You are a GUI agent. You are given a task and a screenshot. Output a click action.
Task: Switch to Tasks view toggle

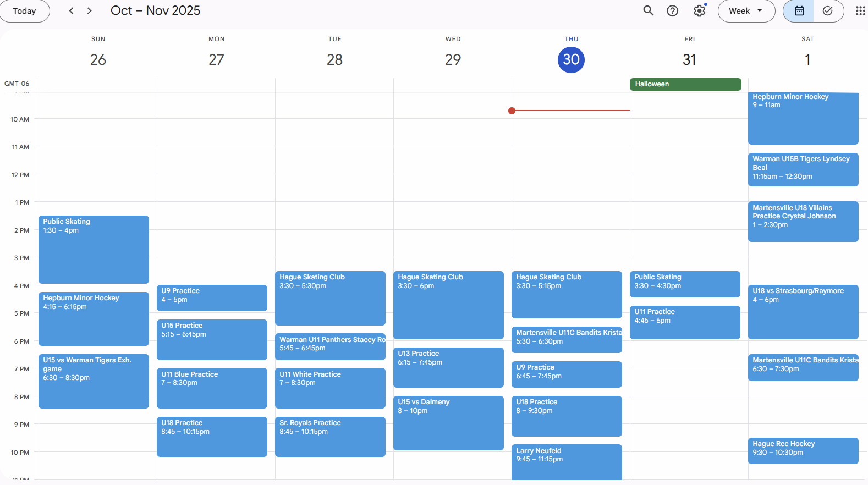tap(828, 11)
